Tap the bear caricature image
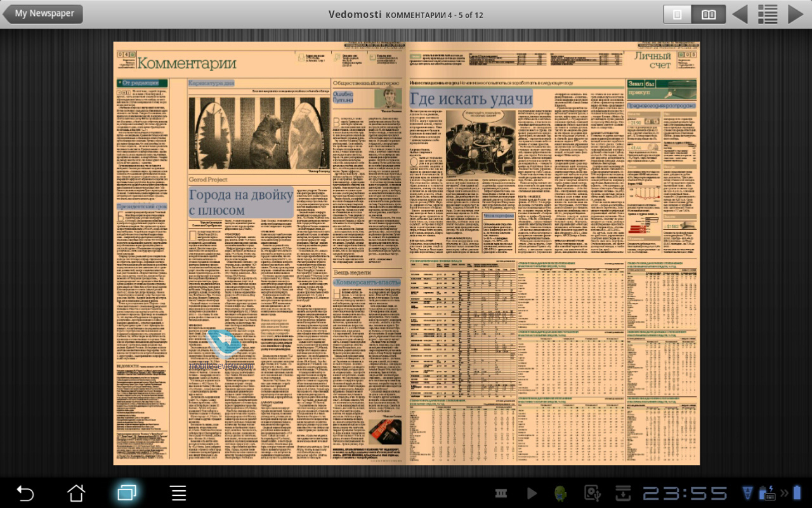This screenshot has height=508, width=812. 259,132
